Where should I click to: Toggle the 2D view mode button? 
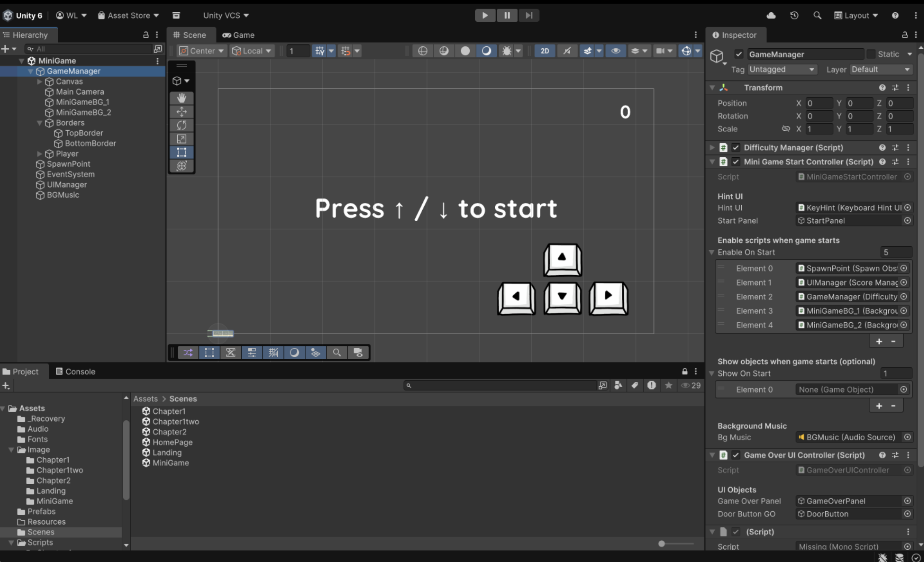click(545, 51)
